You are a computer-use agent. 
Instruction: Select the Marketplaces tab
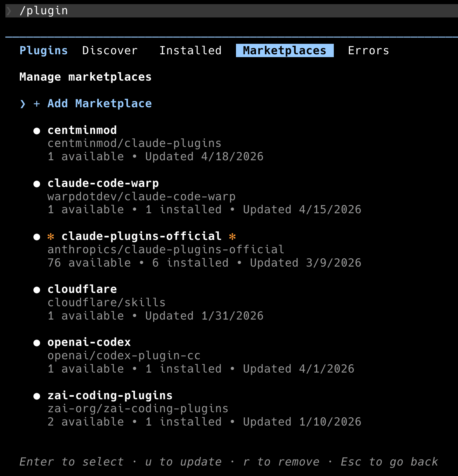[285, 50]
